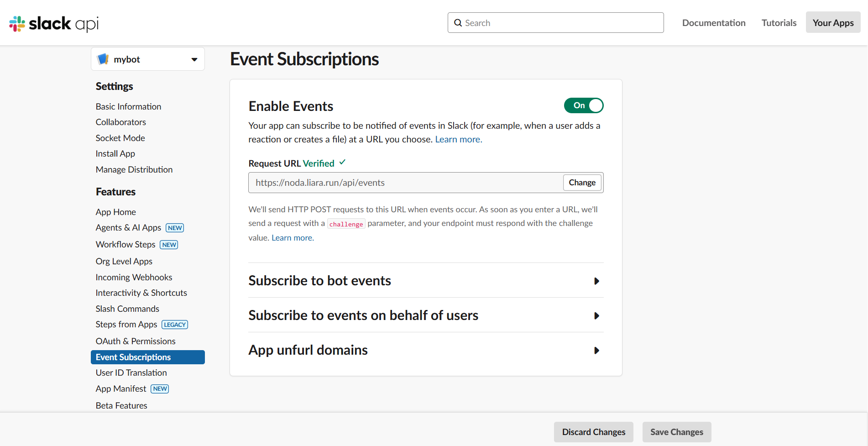Open OAuth & Permissions page
The height and width of the screenshot is (446, 868).
click(x=135, y=341)
